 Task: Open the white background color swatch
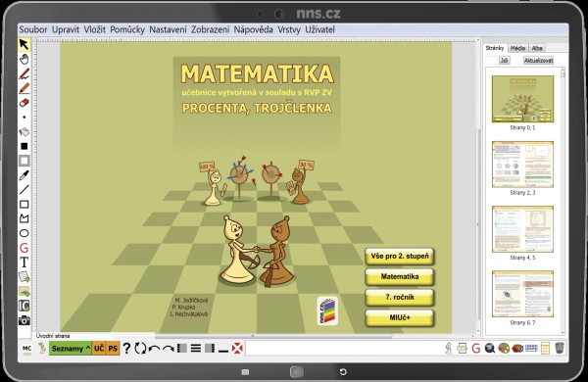(x=24, y=161)
